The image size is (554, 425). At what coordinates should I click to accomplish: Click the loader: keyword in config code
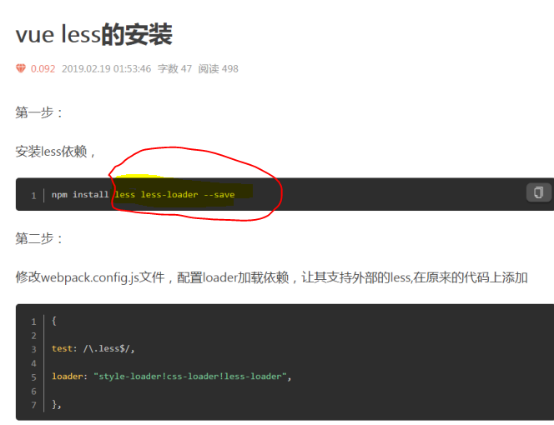click(x=69, y=377)
